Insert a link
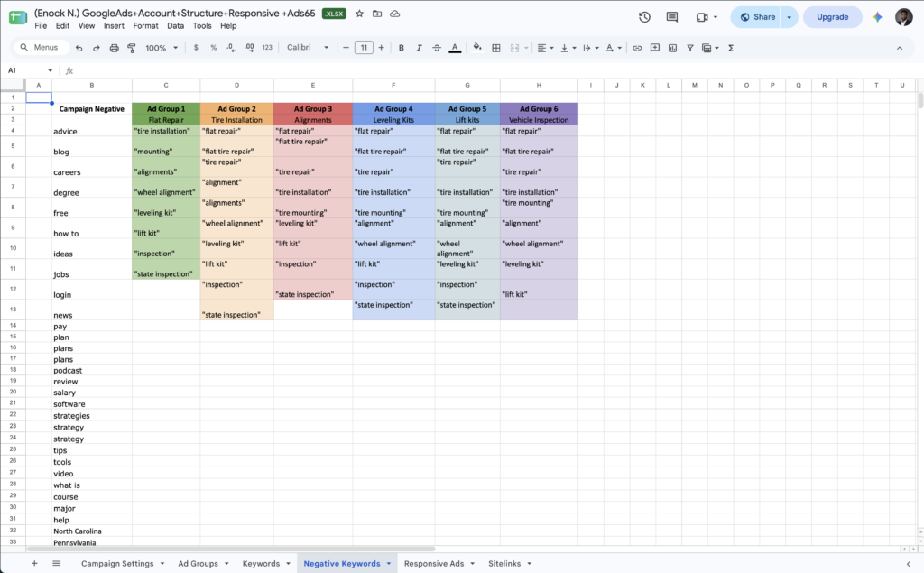Screen dimensions: 924x573 pyautogui.click(x=637, y=48)
